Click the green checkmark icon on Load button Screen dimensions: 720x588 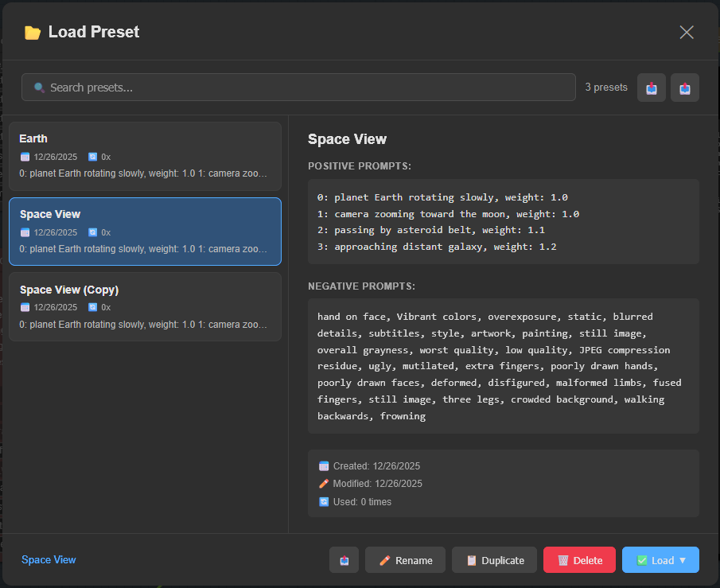[x=642, y=560]
